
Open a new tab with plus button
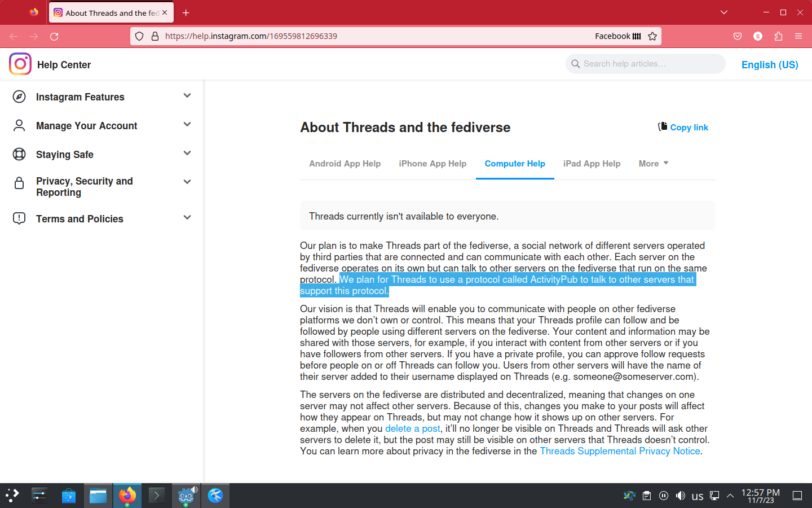(186, 12)
